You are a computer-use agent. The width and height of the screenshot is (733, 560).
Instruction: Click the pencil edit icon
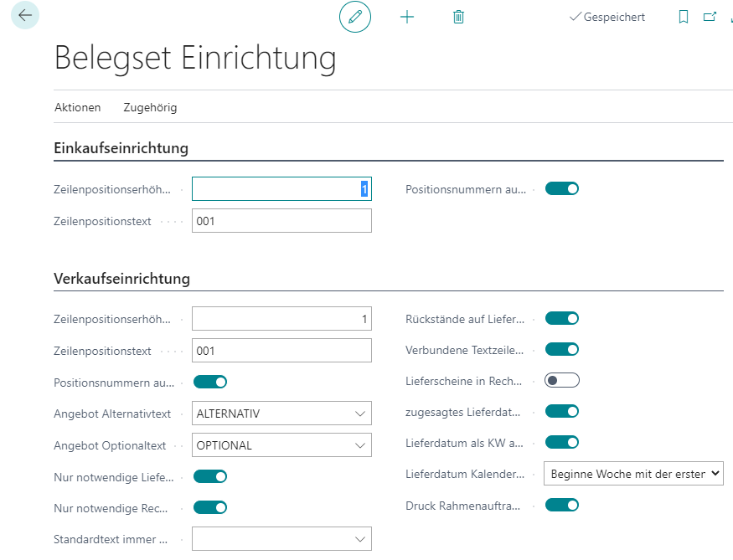(354, 17)
